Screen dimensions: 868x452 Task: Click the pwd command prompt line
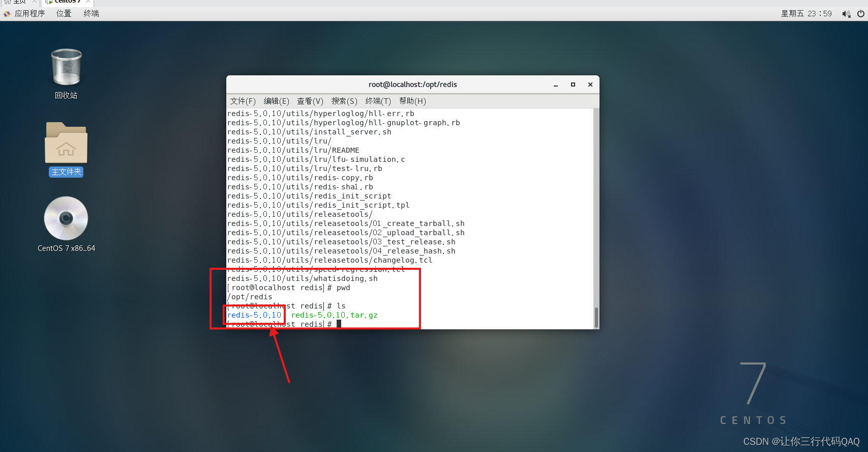[x=289, y=288]
